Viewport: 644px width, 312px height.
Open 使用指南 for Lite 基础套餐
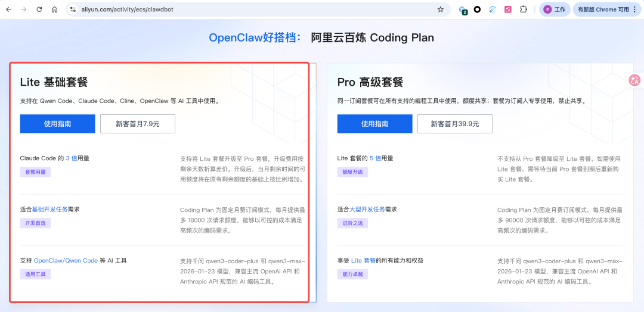pyautogui.click(x=57, y=124)
